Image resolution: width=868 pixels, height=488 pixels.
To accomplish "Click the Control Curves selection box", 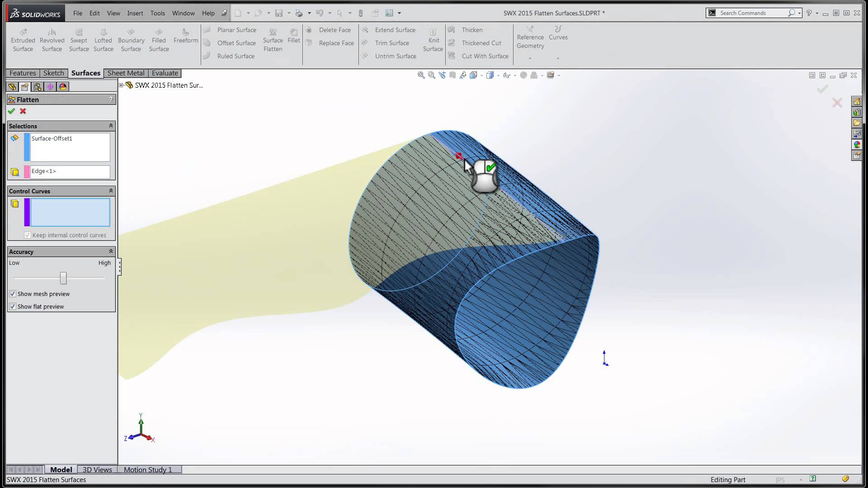I will 70,212.
